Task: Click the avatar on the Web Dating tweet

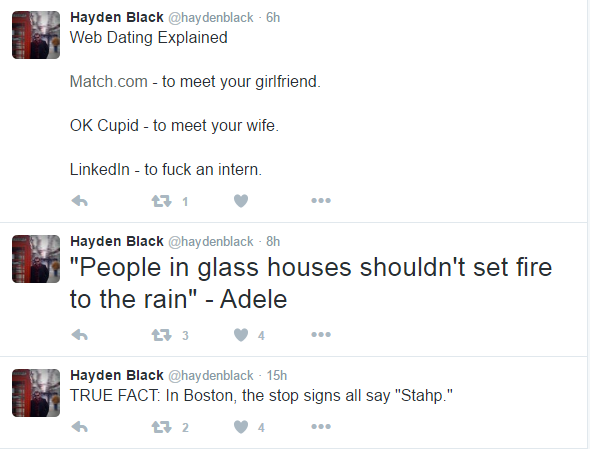Action: coord(36,35)
